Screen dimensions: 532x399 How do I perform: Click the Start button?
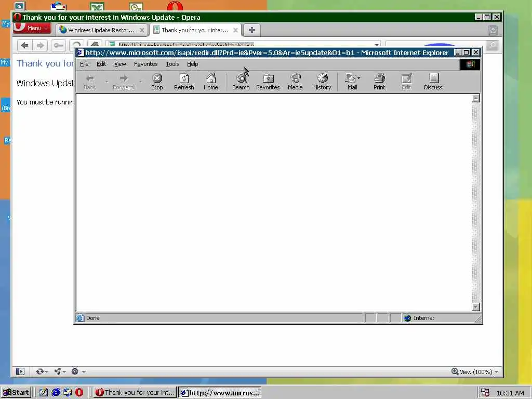click(x=16, y=393)
